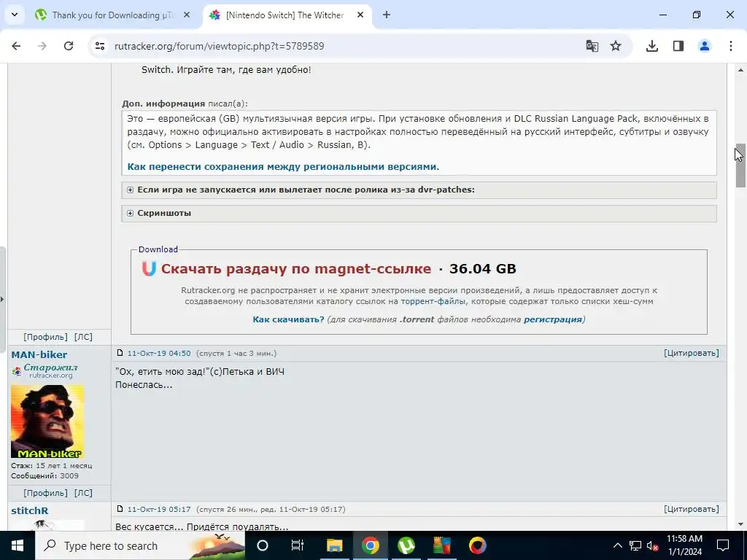
Task: Click the scrollbar down arrow
Action: 740,525
